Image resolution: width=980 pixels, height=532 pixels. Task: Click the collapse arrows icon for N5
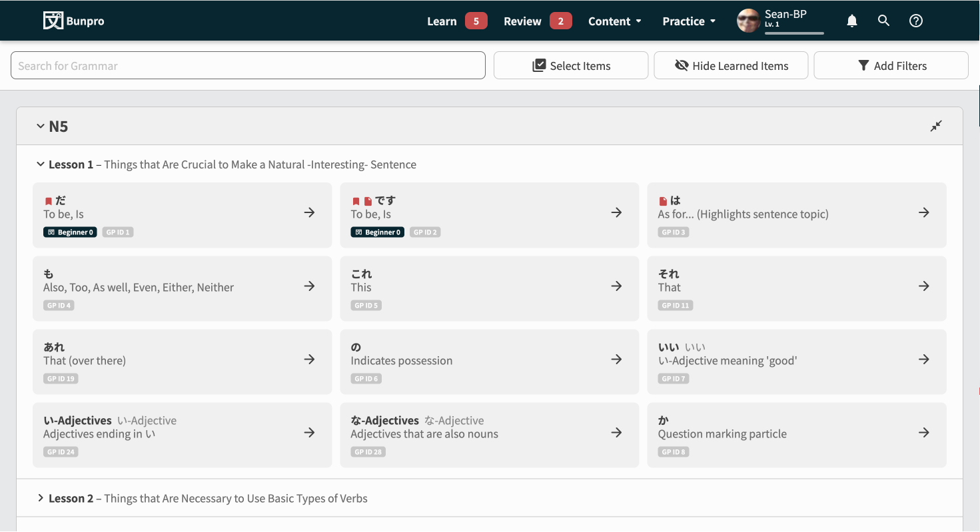936,126
